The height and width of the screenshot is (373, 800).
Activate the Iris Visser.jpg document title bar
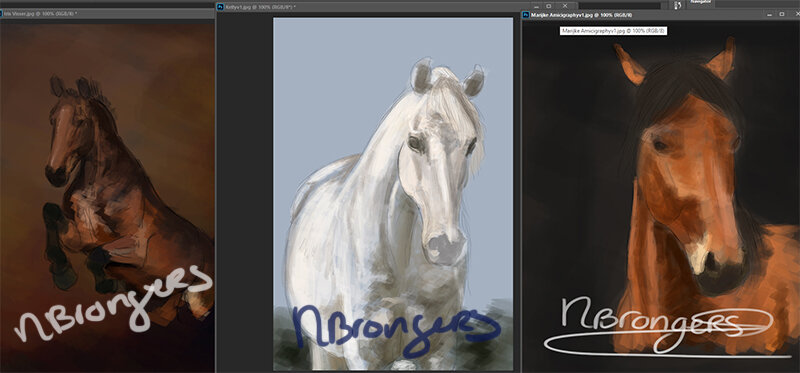coord(107,14)
